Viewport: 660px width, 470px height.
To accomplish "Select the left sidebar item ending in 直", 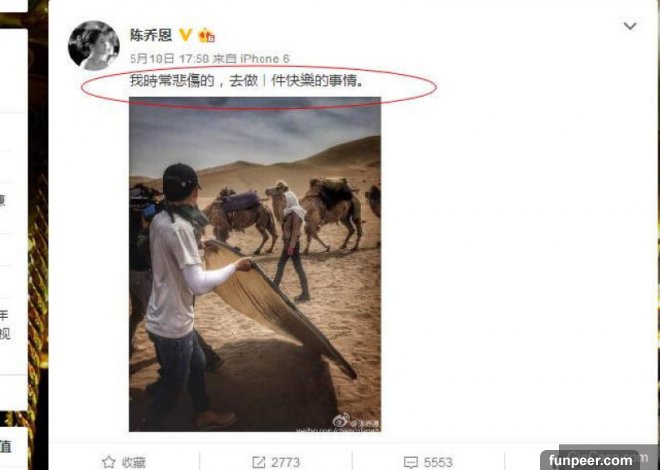I will [5, 446].
